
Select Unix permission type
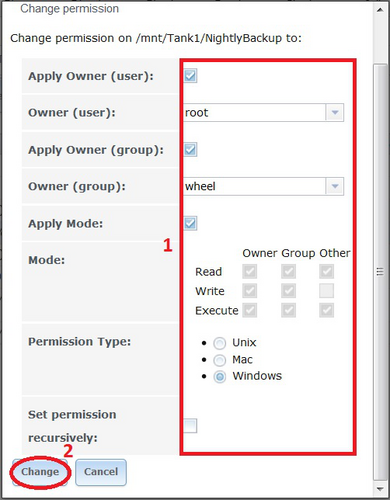coord(220,343)
